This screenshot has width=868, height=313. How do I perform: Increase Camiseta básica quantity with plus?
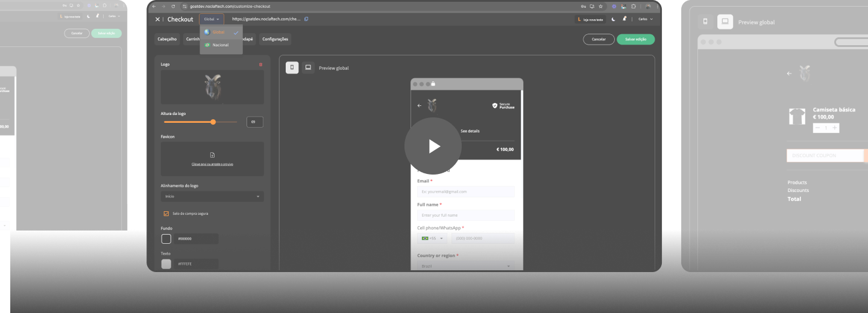point(835,128)
